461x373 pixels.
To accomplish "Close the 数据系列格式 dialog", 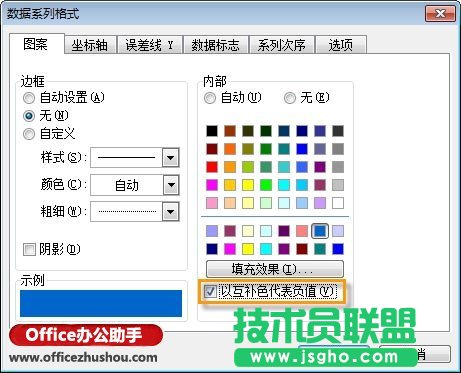I will (440, 14).
